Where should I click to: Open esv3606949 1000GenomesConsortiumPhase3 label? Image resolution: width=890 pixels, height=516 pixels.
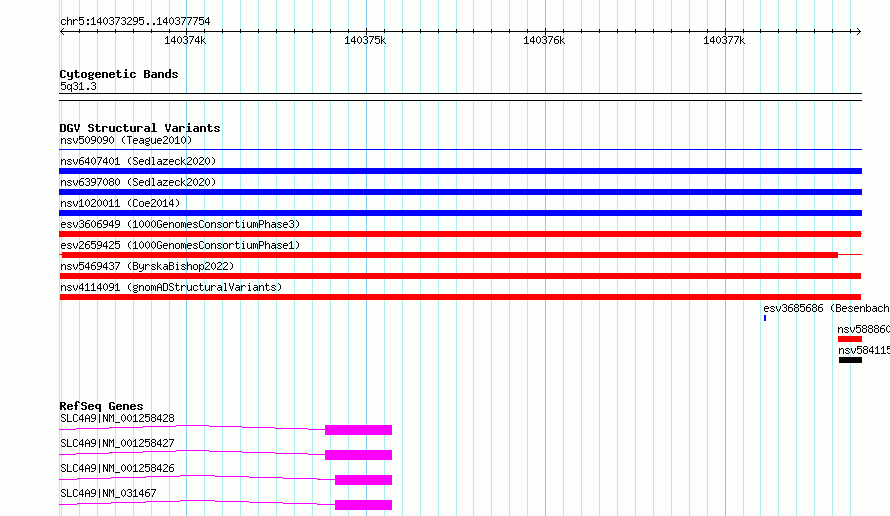[x=180, y=224]
